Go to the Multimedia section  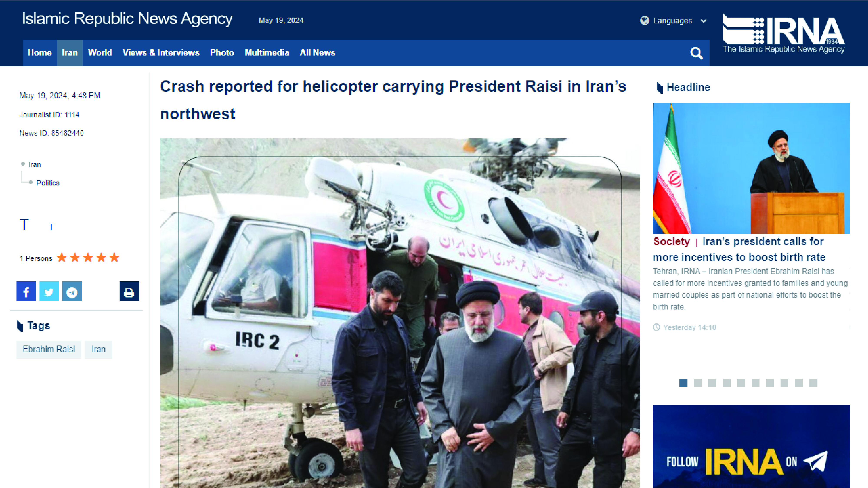[266, 52]
